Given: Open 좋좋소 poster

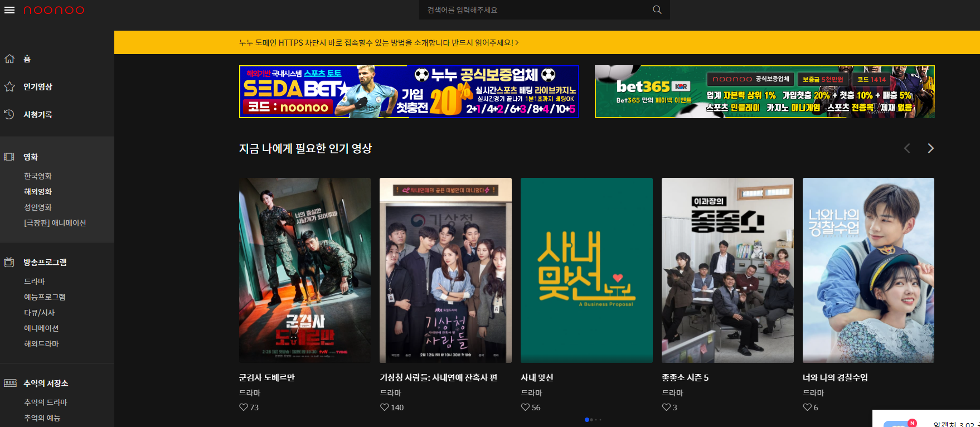Looking at the screenshot, I should pyautogui.click(x=727, y=270).
